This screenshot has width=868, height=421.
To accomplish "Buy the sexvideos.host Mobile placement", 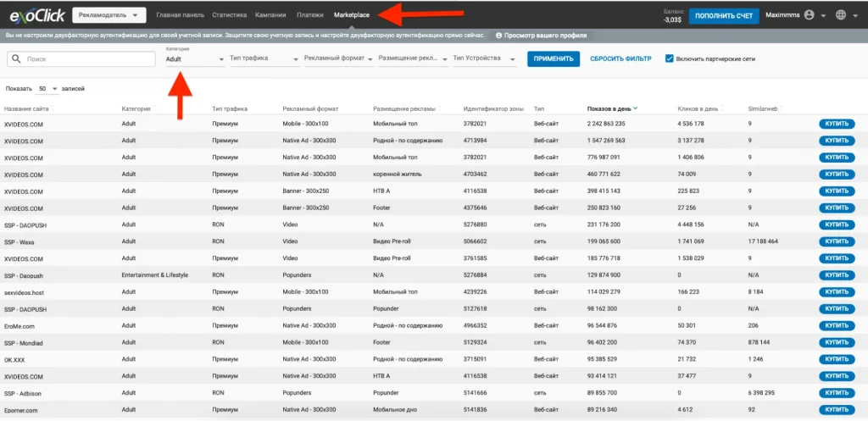I will pos(837,292).
